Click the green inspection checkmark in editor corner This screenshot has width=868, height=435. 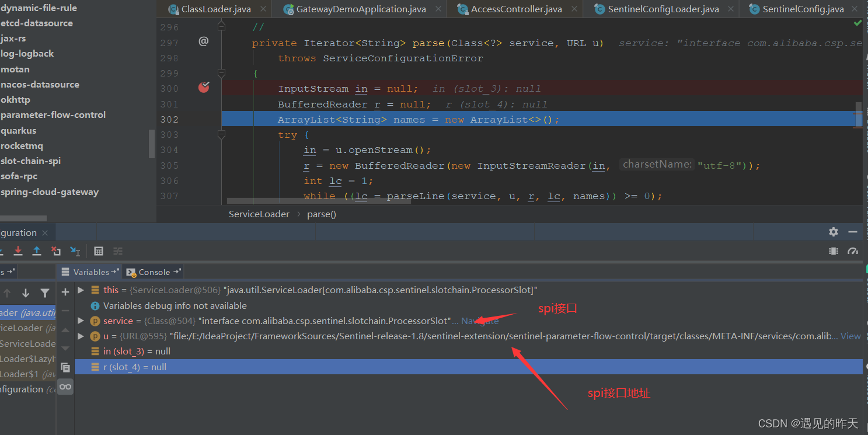[x=857, y=23]
